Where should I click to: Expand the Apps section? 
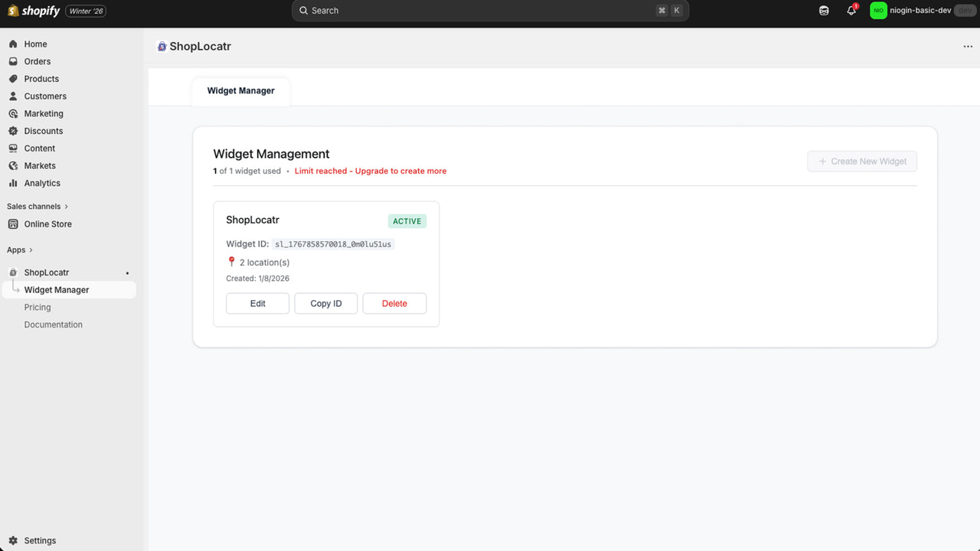coord(20,250)
